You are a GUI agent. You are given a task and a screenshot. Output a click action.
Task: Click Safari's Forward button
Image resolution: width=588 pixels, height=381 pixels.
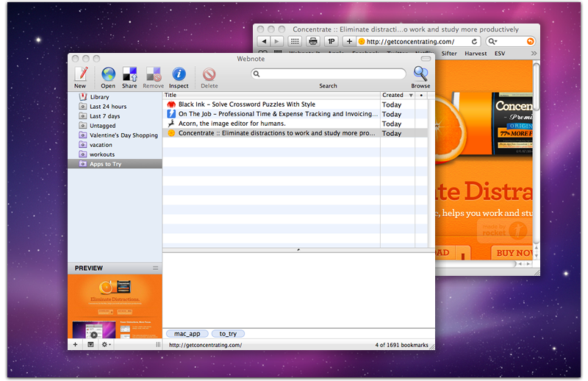tap(277, 41)
